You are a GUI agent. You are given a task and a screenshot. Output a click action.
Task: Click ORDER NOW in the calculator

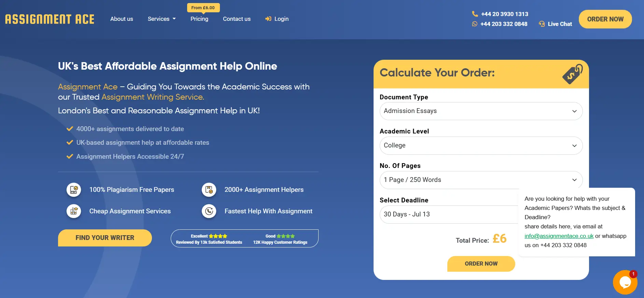[481, 264]
